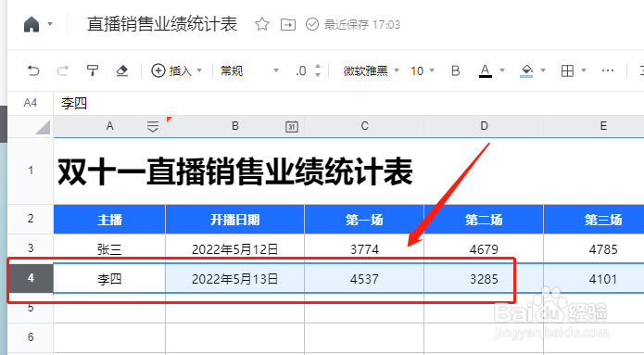644x355 pixels.
Task: Select the column B header
Action: [235, 126]
